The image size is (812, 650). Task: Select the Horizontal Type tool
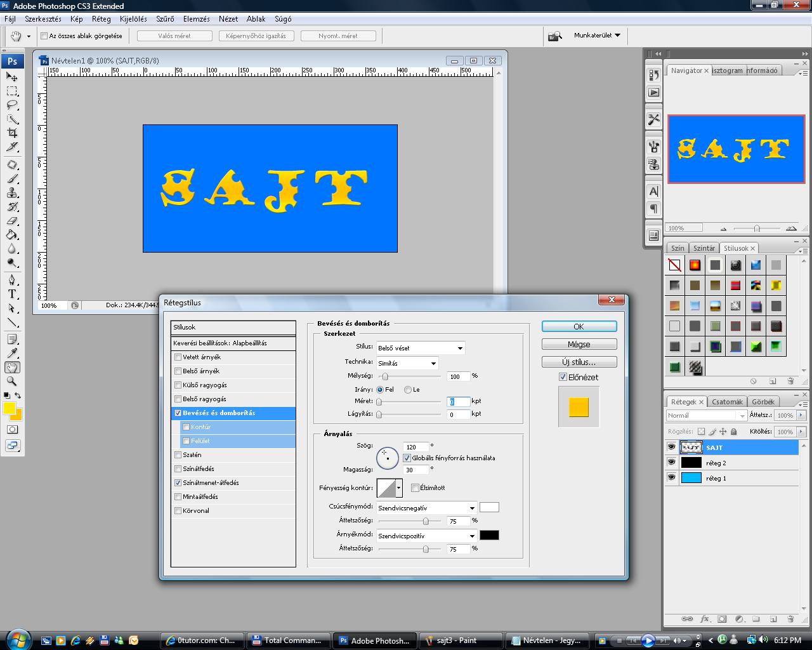[12, 294]
